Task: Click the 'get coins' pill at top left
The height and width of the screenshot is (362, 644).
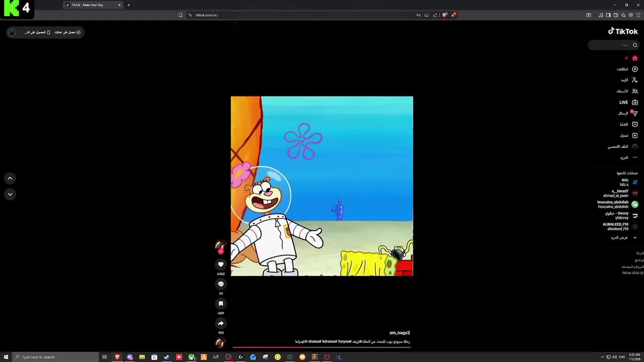Action: tap(67, 32)
